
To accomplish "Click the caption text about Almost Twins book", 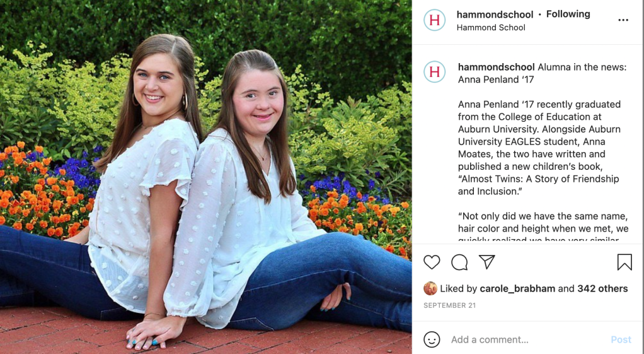I will point(539,148).
